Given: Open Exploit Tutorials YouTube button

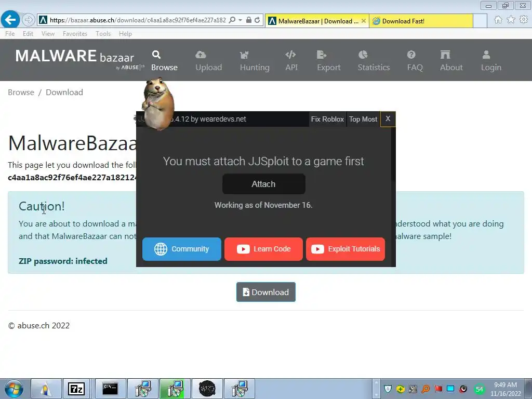Looking at the screenshot, I should pos(345,249).
